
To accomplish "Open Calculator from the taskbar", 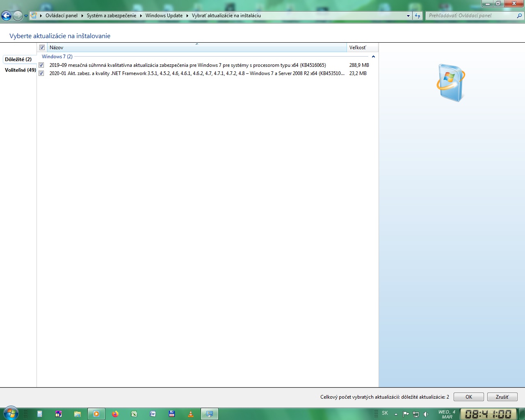I will pos(40,414).
